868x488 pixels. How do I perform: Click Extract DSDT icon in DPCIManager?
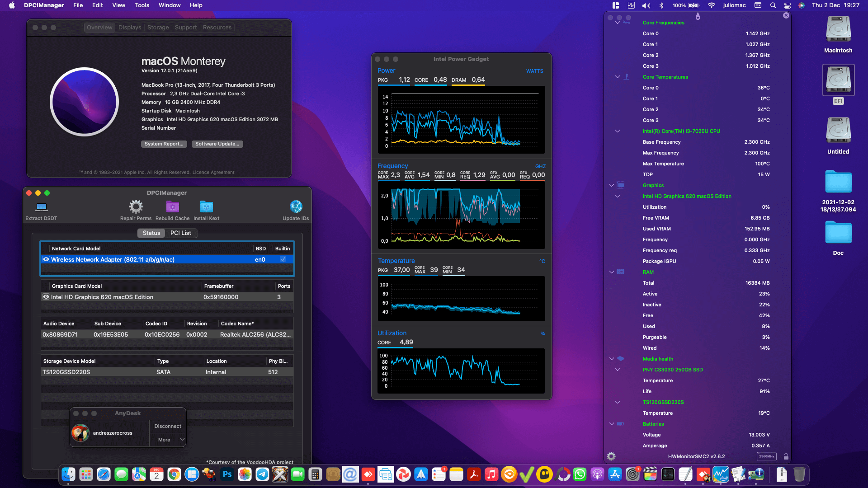tap(42, 207)
